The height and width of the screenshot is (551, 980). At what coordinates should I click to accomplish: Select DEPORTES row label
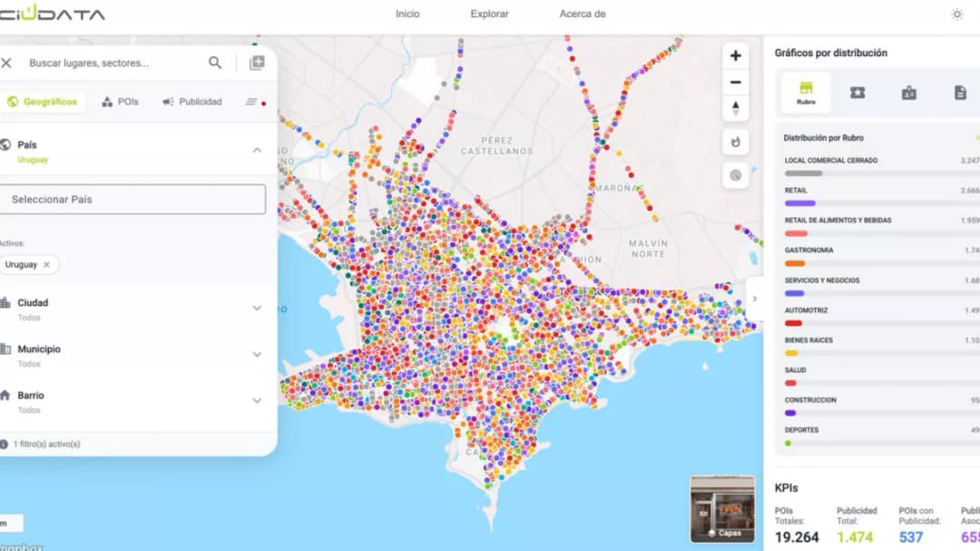[x=802, y=430]
